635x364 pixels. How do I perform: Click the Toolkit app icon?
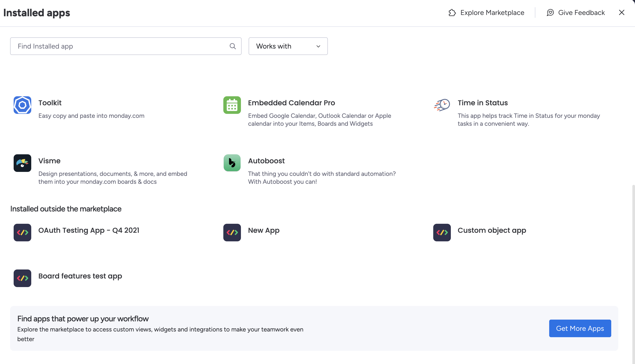[x=22, y=105]
